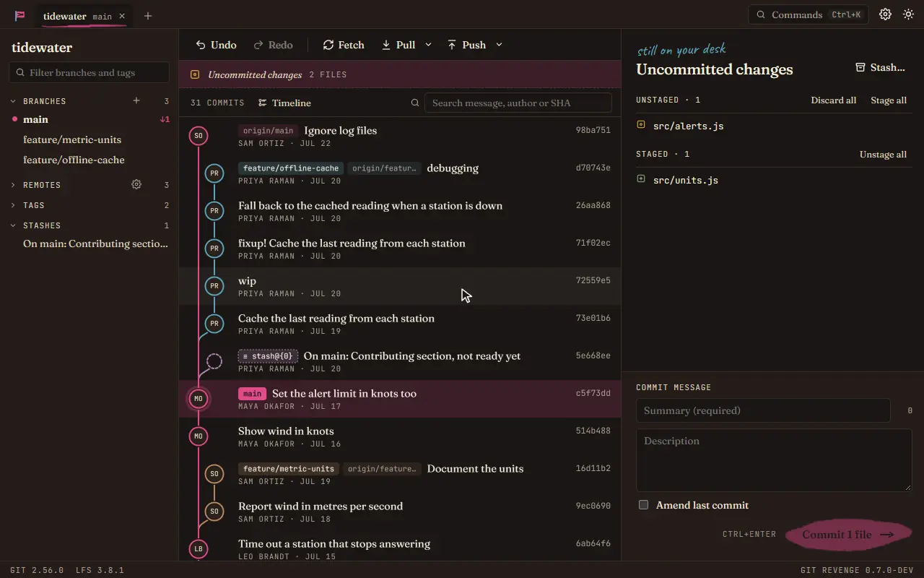Open remotes settings gear icon
The image size is (924, 578).
(136, 184)
